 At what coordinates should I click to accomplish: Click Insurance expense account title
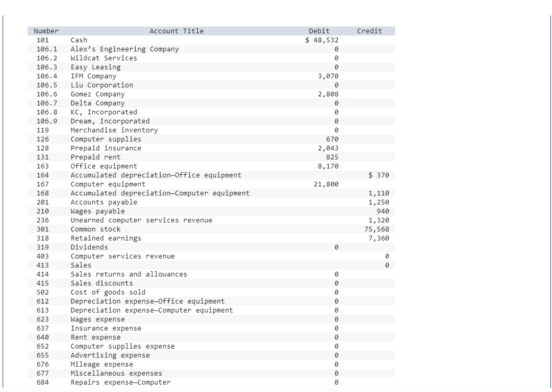point(106,328)
